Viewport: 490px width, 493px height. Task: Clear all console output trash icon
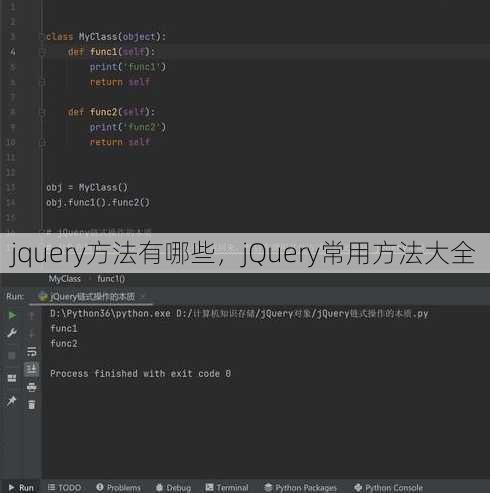pos(32,405)
